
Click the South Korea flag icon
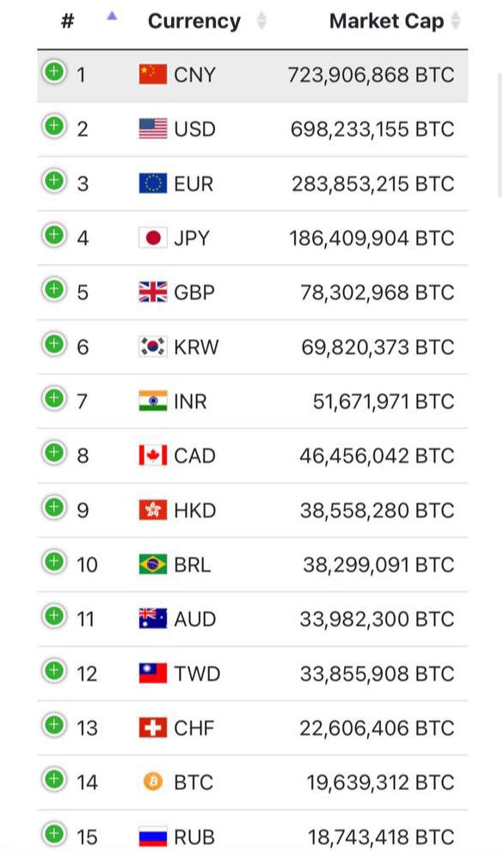click(152, 347)
